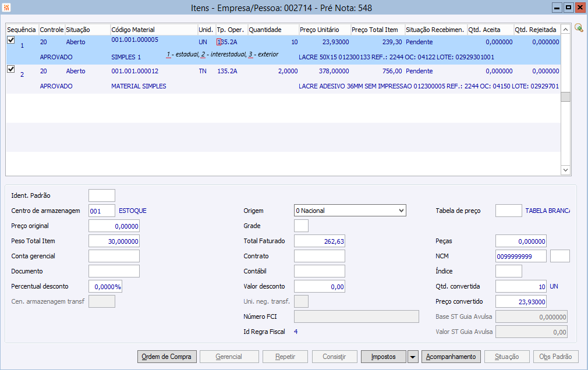Expand the arrow next to Impostos button

pyautogui.click(x=413, y=357)
